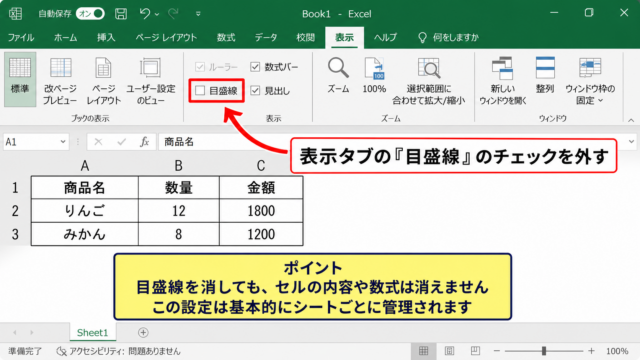The width and height of the screenshot is (640, 360).
Task: Click the accessibility check status icon
Action: pyautogui.click(x=61, y=351)
